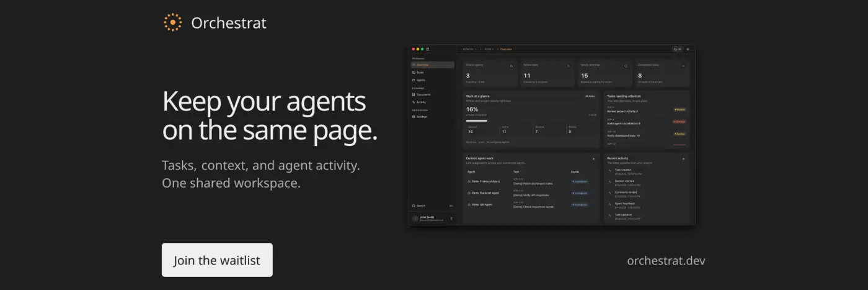Click the Completed tasks card icon
868x290 pixels.
tap(683, 66)
